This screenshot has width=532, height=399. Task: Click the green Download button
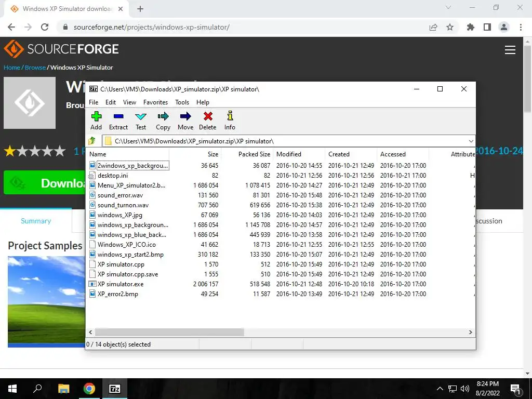(x=45, y=182)
